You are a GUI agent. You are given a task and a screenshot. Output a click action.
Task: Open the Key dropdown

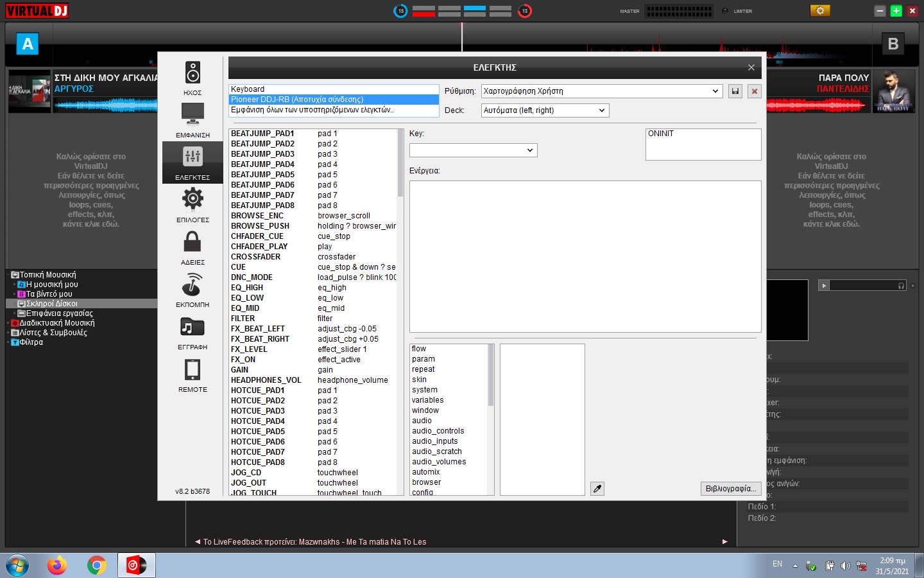(474, 150)
